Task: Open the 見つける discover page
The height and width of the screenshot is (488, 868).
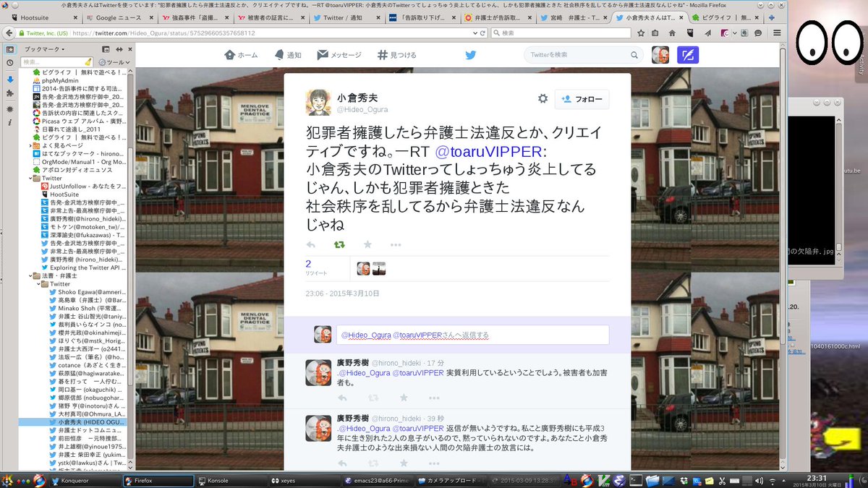Action: [x=397, y=55]
